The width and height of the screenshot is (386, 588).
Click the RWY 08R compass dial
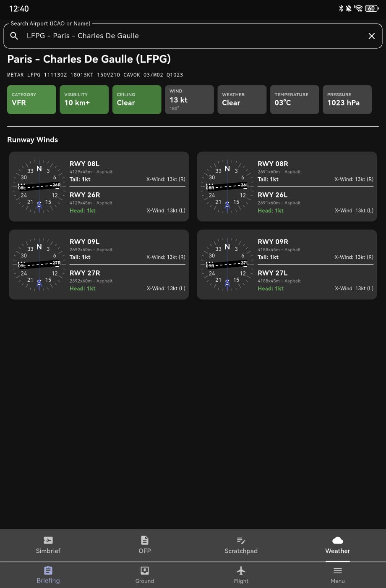point(227,186)
